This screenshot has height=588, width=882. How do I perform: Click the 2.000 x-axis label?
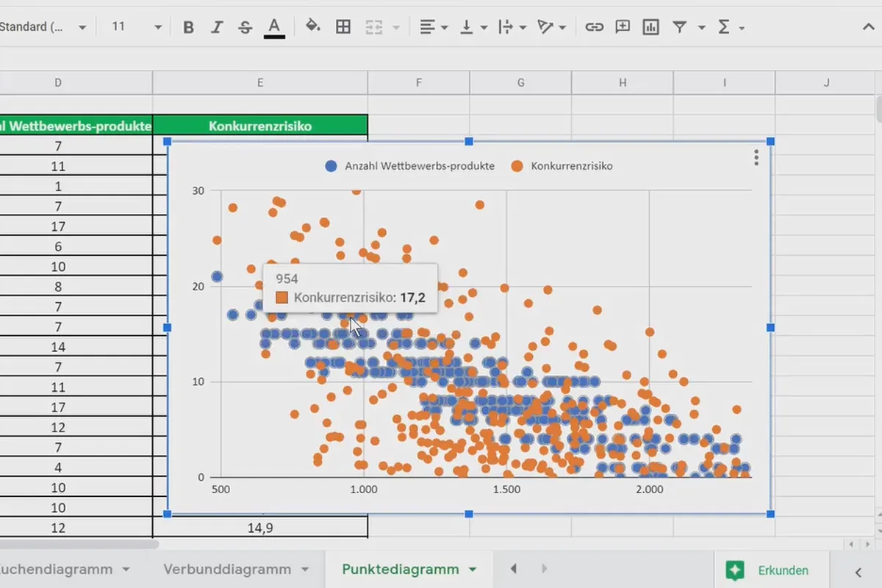tap(649, 490)
